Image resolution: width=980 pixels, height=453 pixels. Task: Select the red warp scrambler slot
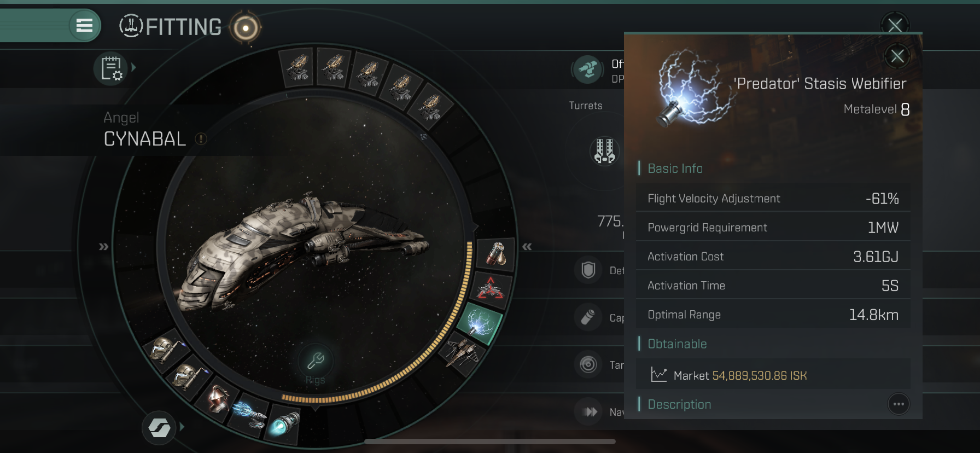(x=491, y=289)
